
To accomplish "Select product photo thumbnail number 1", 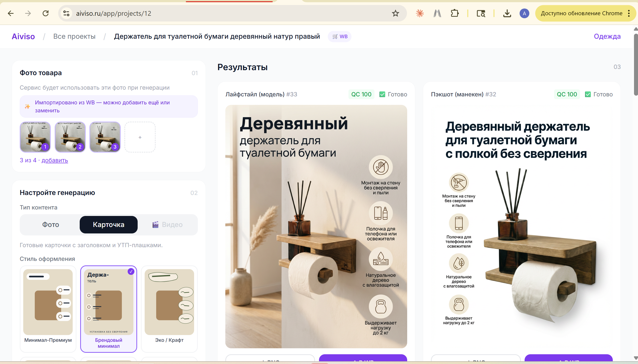I will pos(35,137).
